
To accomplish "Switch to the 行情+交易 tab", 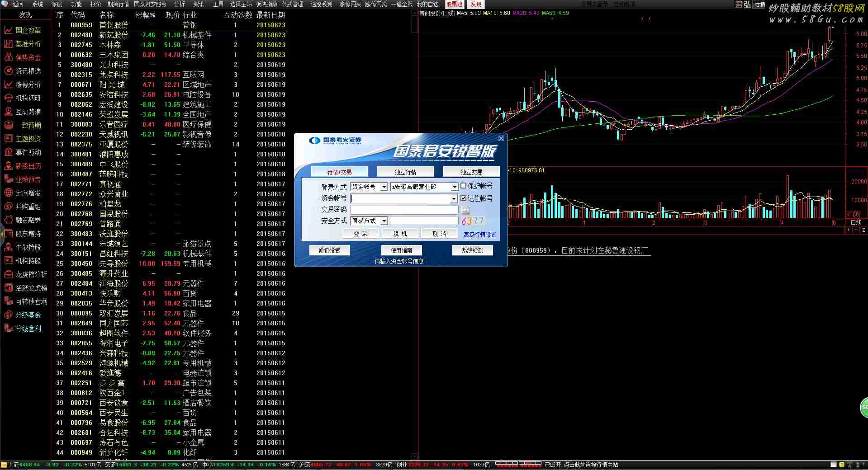I will point(340,172).
